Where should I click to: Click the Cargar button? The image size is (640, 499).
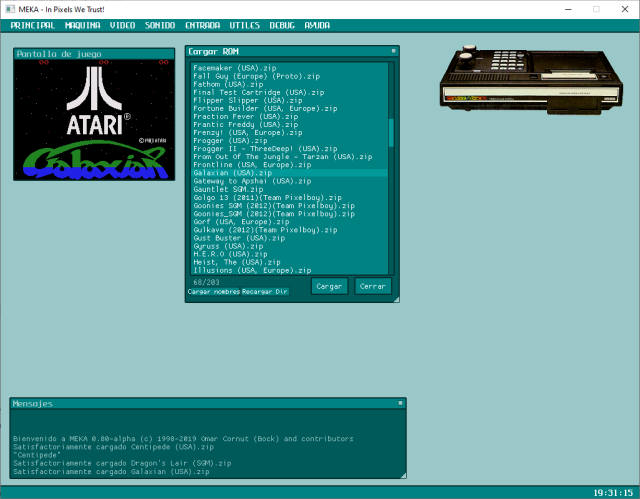(329, 286)
